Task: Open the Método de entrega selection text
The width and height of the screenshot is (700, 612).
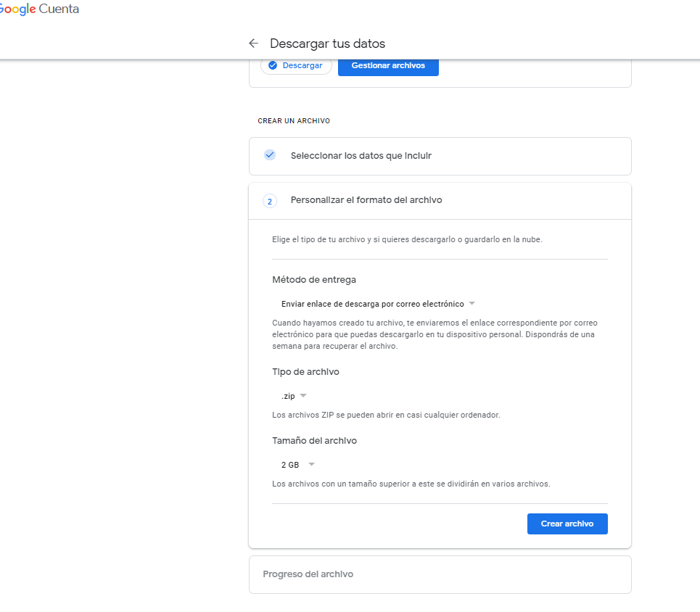Action: tap(372, 304)
